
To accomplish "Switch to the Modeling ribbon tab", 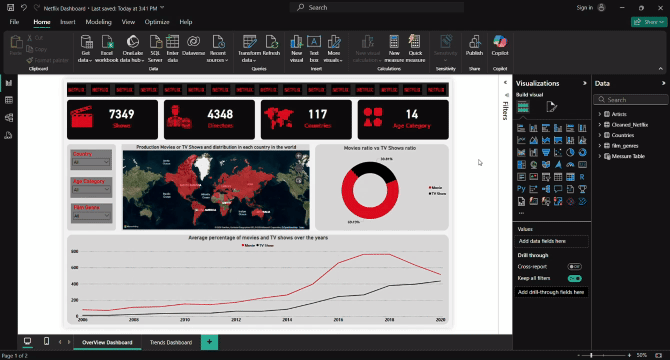I will [x=98, y=22].
